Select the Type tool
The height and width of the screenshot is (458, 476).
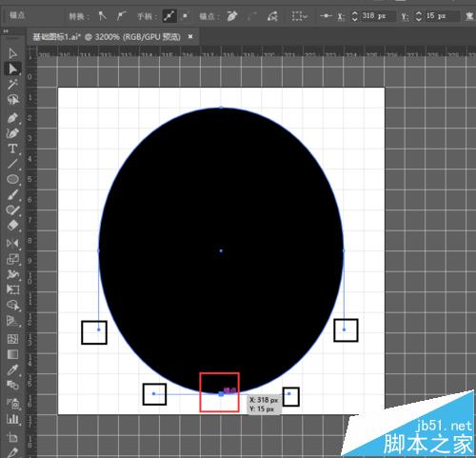(12, 149)
